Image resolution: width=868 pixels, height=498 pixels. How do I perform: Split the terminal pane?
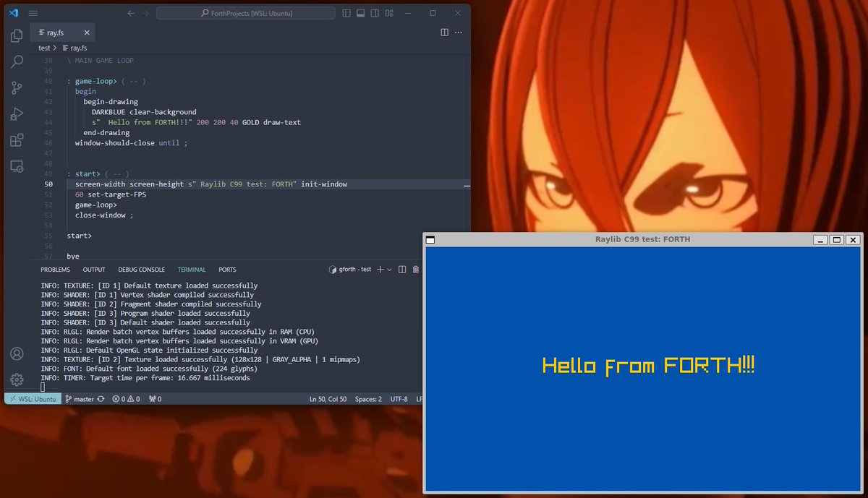pos(402,270)
